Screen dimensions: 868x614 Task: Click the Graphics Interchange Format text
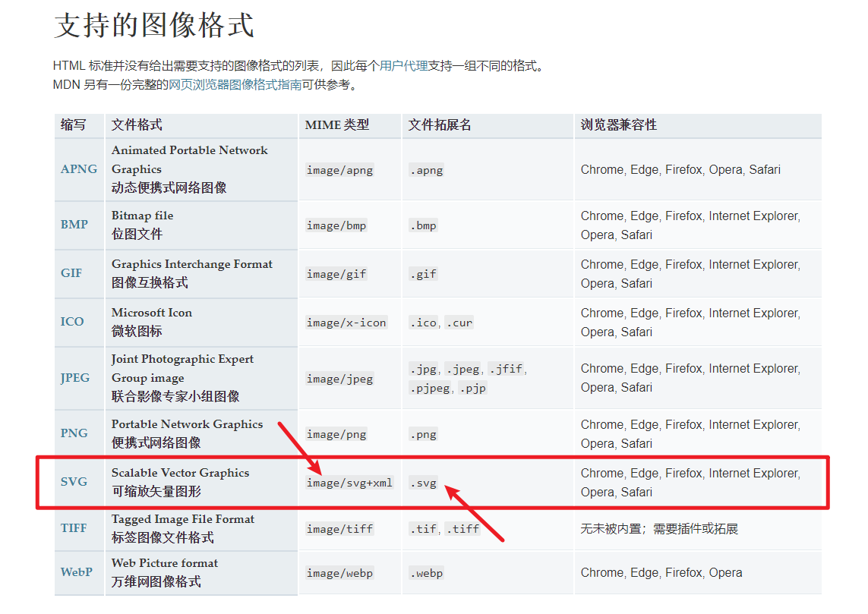click(192, 264)
